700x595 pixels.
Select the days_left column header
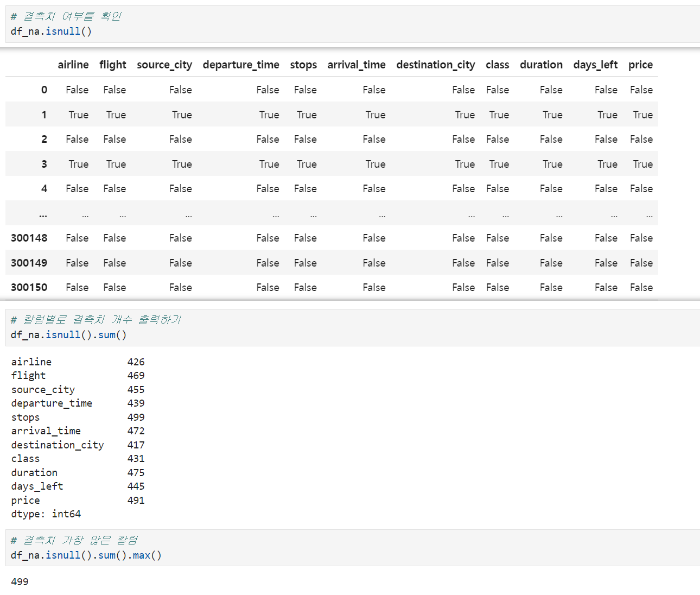pyautogui.click(x=595, y=65)
